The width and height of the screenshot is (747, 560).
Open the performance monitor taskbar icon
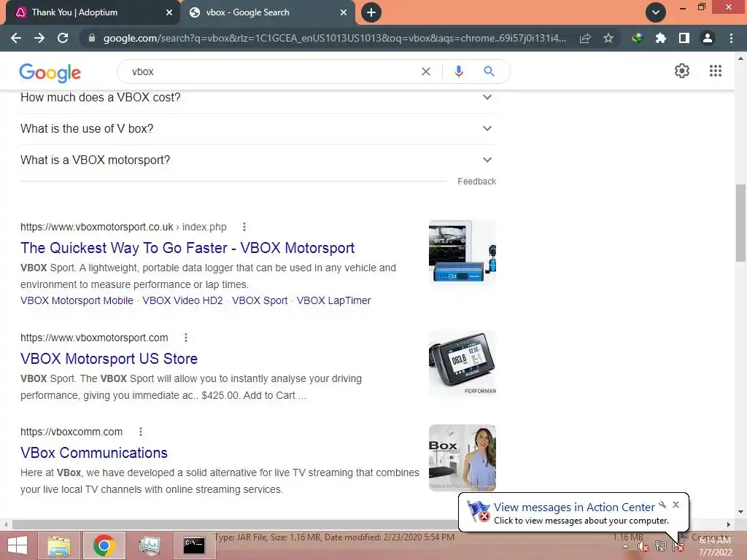[x=149, y=545]
